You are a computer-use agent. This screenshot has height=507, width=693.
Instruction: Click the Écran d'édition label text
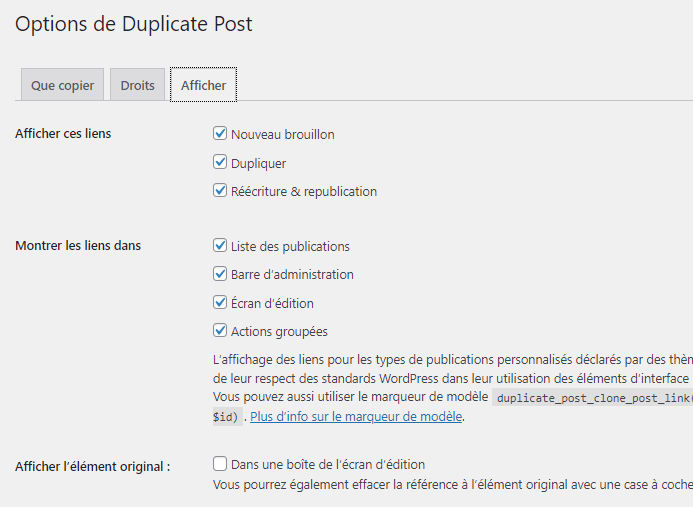pos(272,303)
